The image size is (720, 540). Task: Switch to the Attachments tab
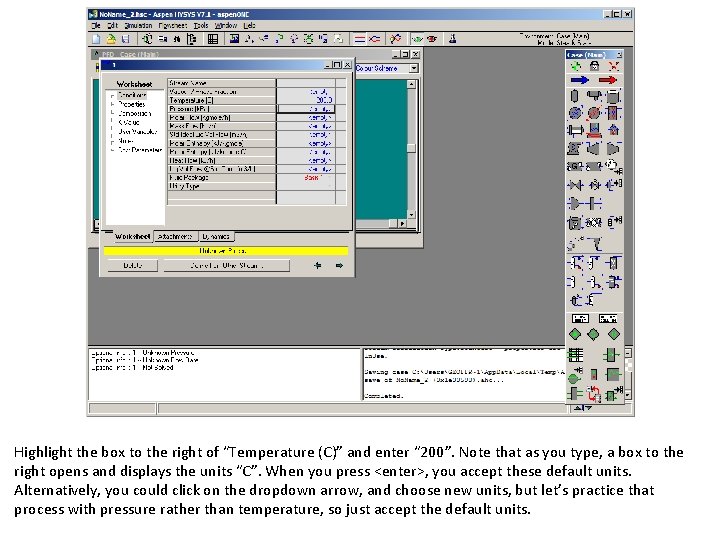coord(175,236)
